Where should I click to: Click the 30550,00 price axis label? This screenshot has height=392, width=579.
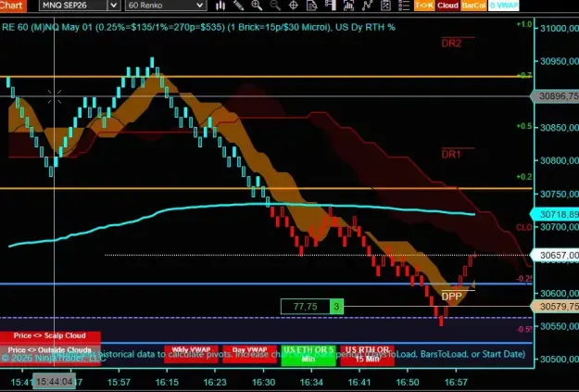click(x=559, y=326)
